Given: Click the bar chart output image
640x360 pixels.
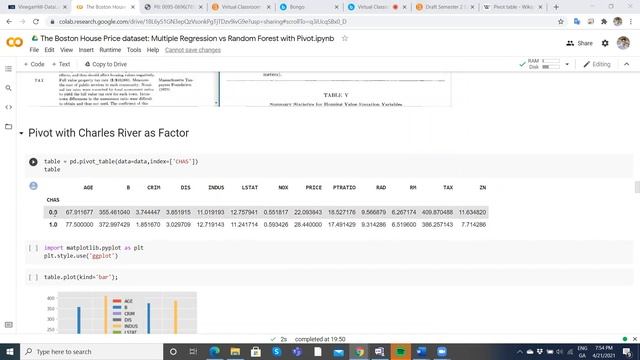Looking at the screenshot, I should coord(121,313).
